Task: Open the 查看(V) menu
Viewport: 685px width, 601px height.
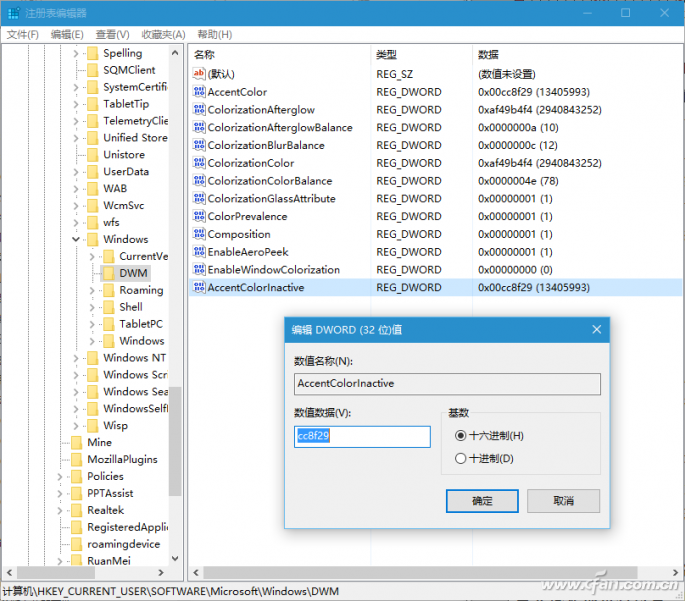Action: (112, 35)
